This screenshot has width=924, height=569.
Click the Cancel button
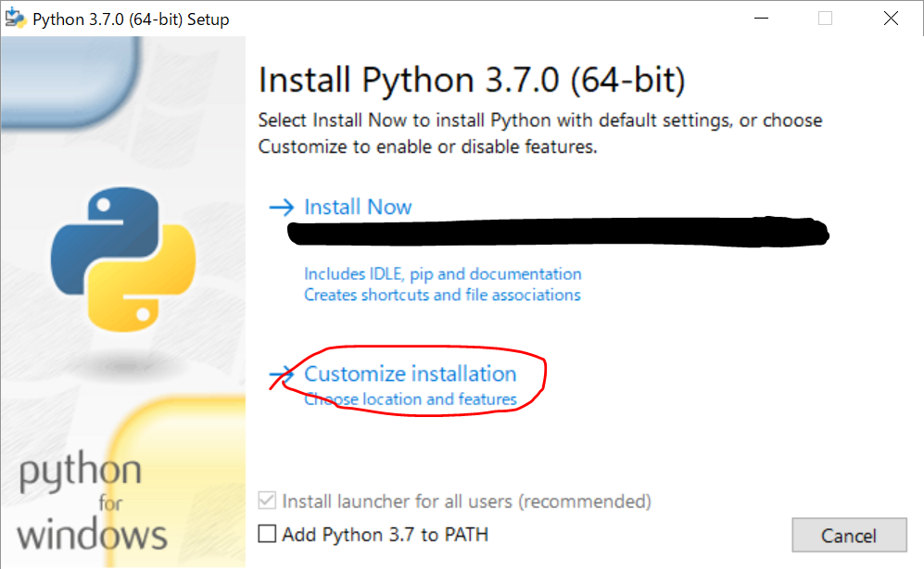click(x=849, y=535)
